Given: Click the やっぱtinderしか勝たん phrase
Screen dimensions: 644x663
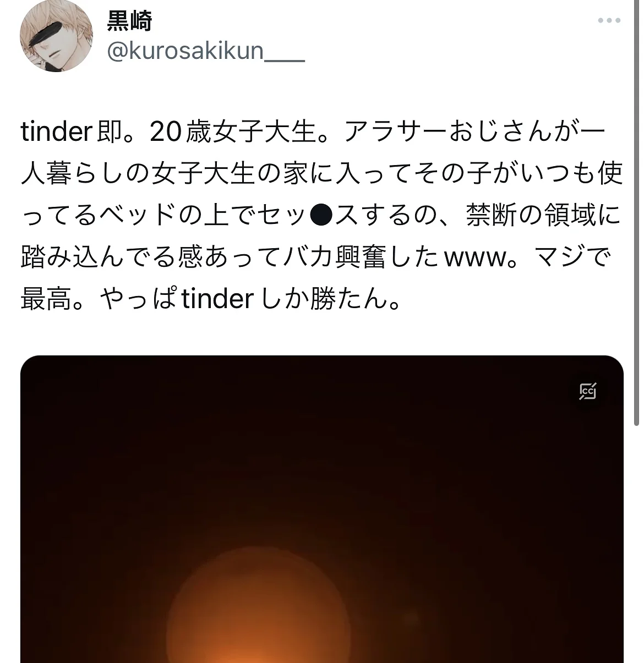Looking at the screenshot, I should [x=244, y=299].
